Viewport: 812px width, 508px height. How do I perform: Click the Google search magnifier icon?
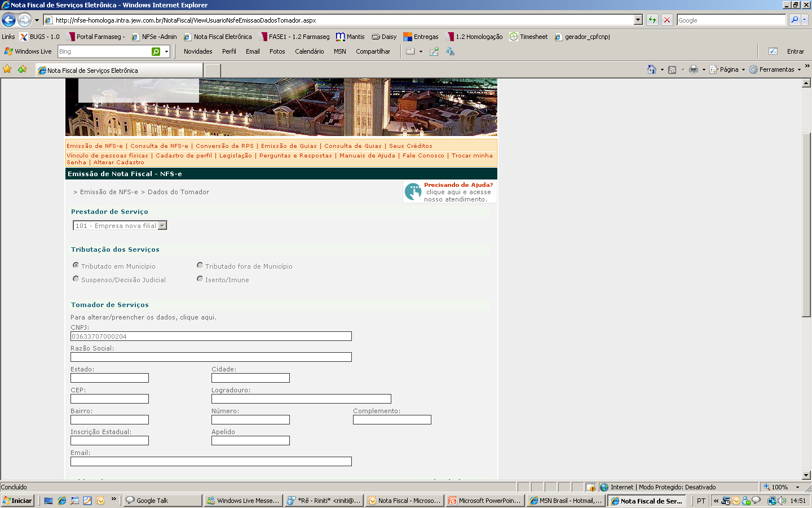(x=795, y=20)
